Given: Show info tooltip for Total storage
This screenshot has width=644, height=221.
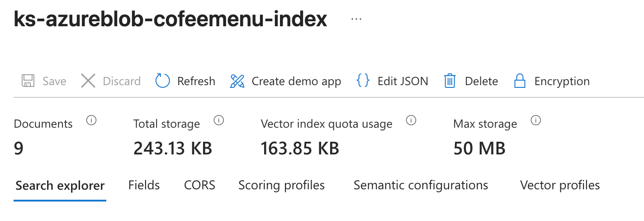Looking at the screenshot, I should point(219,120).
